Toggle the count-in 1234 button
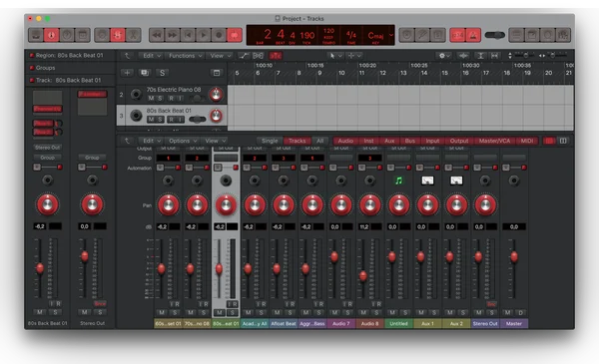The width and height of the screenshot is (599, 364). (457, 35)
